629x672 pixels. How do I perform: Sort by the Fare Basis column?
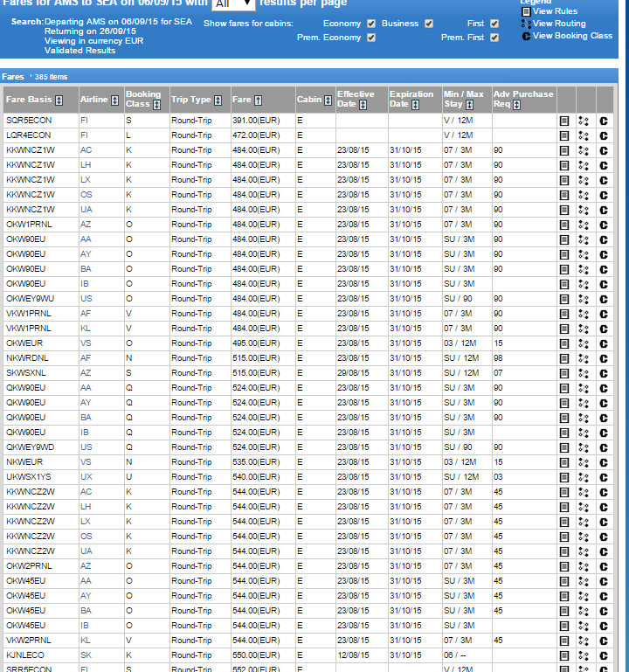[59, 100]
